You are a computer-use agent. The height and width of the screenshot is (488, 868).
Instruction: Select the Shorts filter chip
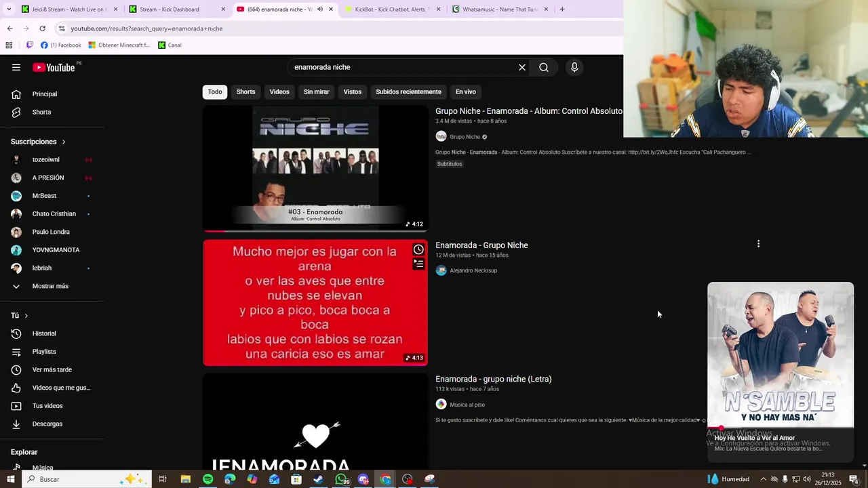point(245,91)
